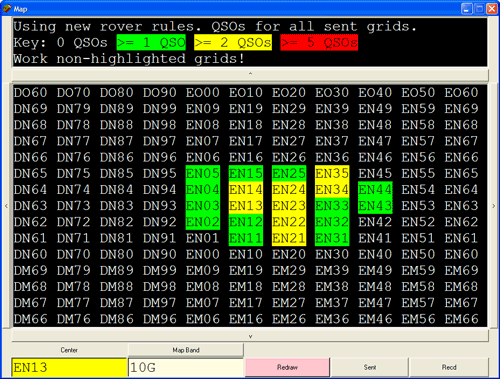Select grid EO60 in the map
The height and width of the screenshot is (379, 500).
coord(461,92)
